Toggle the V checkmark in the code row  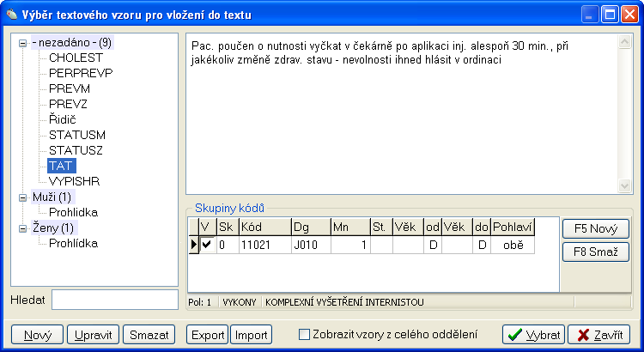(206, 245)
